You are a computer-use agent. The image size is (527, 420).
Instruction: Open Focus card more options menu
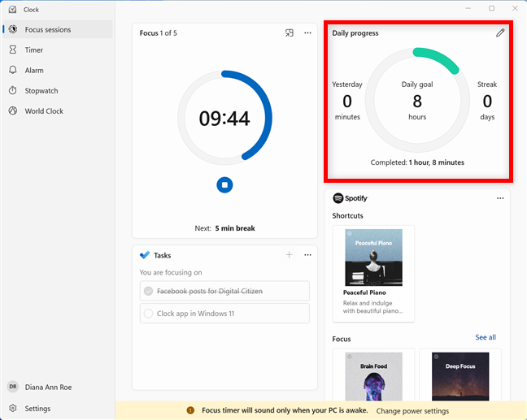[307, 33]
